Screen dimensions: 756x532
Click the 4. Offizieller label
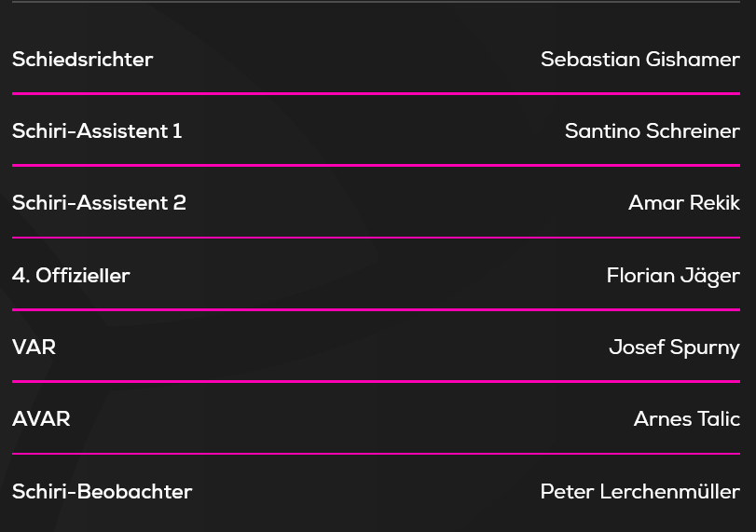coord(71,276)
